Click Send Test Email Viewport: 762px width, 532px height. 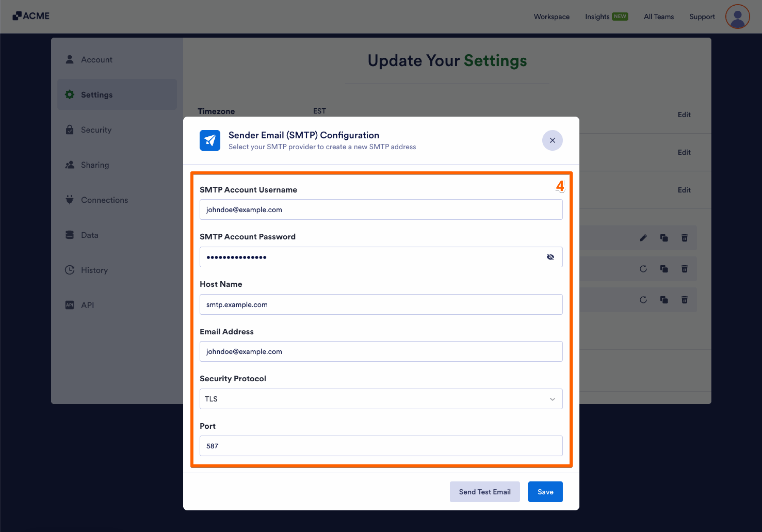[x=485, y=492]
